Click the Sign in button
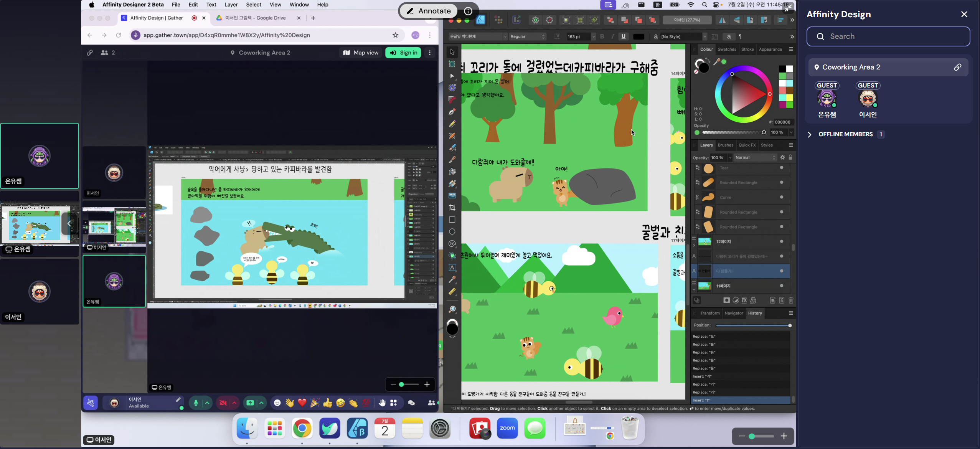 403,53
